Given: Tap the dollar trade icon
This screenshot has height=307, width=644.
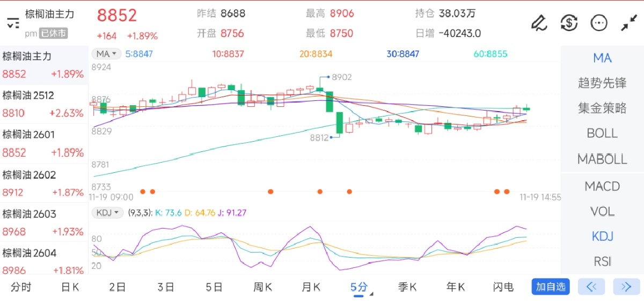Looking at the screenshot, I should (569, 23).
